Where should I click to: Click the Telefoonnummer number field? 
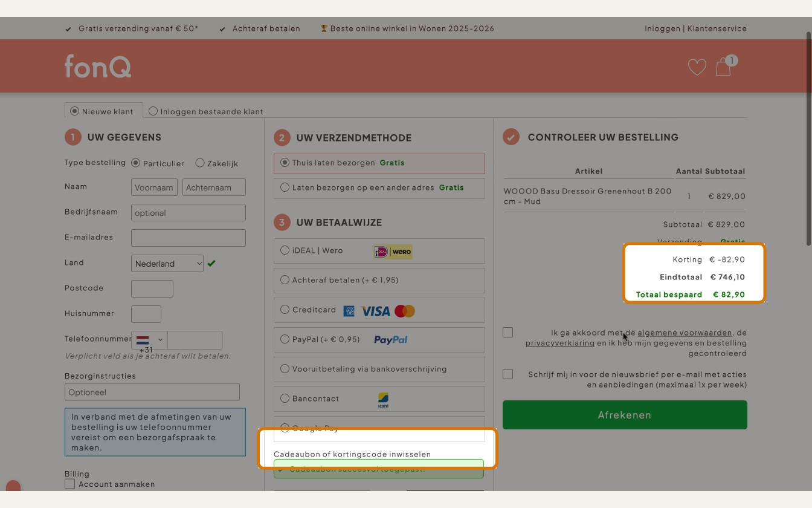tap(195, 340)
